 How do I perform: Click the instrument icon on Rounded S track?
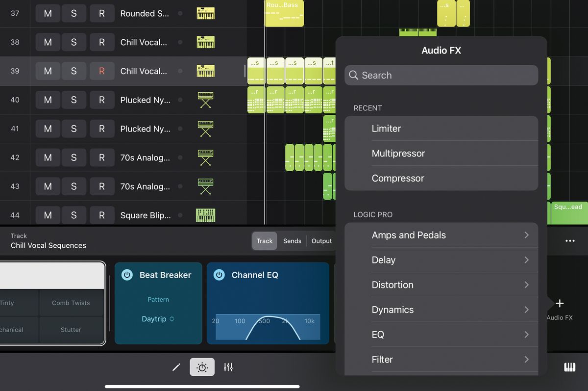point(205,13)
